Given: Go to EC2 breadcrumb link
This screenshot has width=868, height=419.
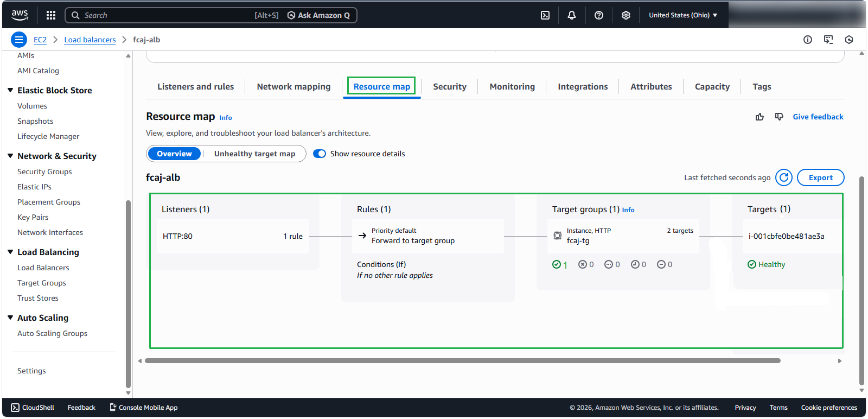Looking at the screenshot, I should [40, 40].
